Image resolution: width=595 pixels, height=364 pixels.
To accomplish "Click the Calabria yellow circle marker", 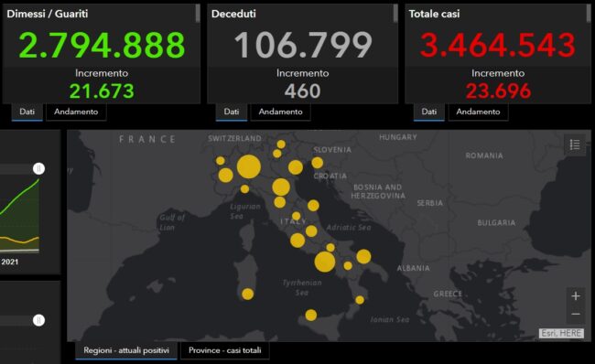I will 360,300.
